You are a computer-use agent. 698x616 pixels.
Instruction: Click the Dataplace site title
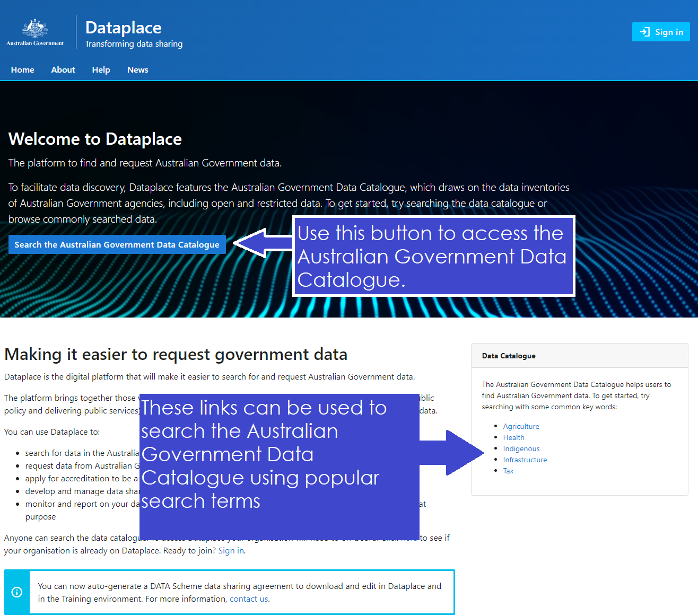pos(124,28)
